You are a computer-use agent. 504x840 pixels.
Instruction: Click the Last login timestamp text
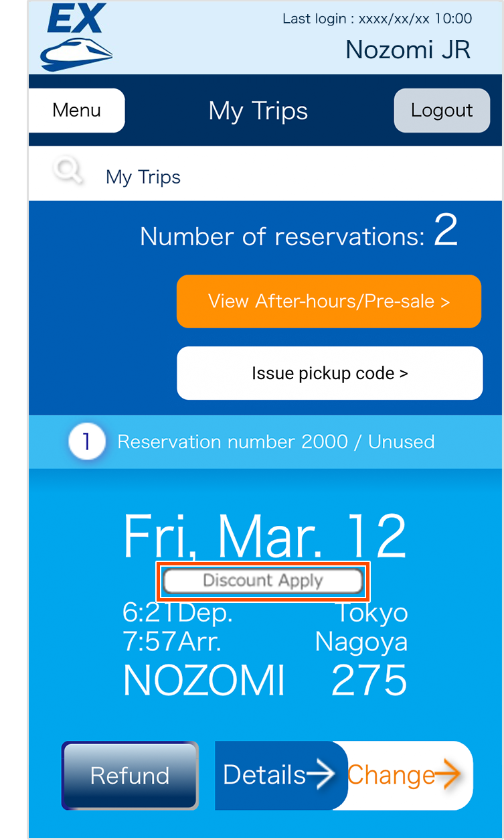point(377,19)
